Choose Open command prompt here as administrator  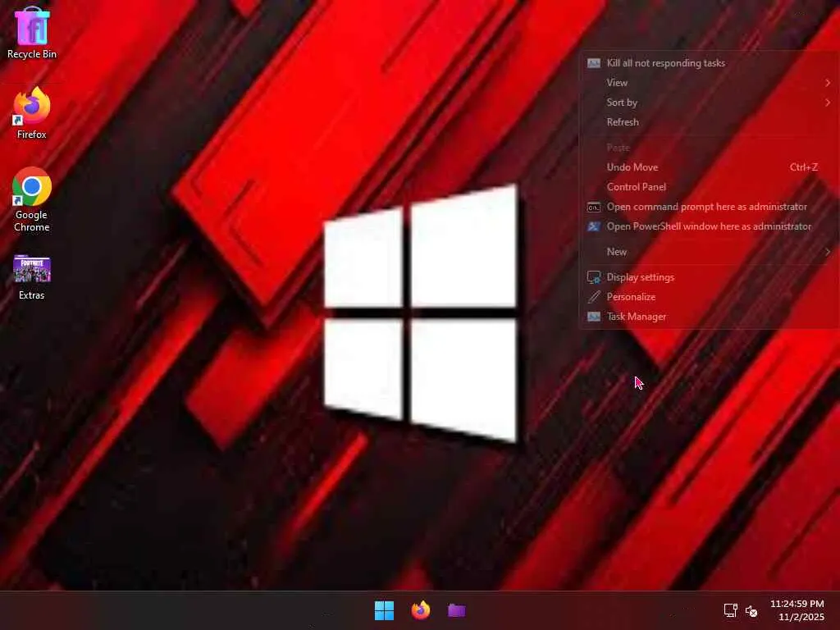pos(709,207)
